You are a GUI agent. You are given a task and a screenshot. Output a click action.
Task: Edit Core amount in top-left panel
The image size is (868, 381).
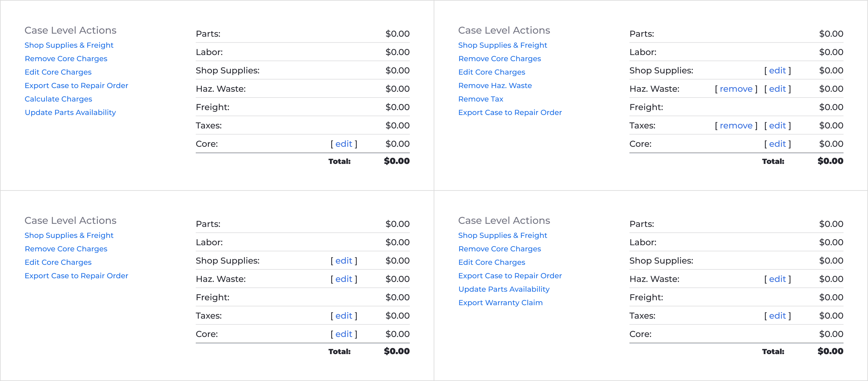[344, 144]
